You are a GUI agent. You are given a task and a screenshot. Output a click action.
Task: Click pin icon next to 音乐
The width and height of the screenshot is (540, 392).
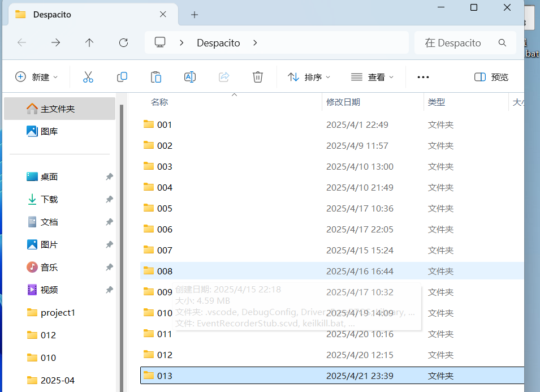pos(109,268)
